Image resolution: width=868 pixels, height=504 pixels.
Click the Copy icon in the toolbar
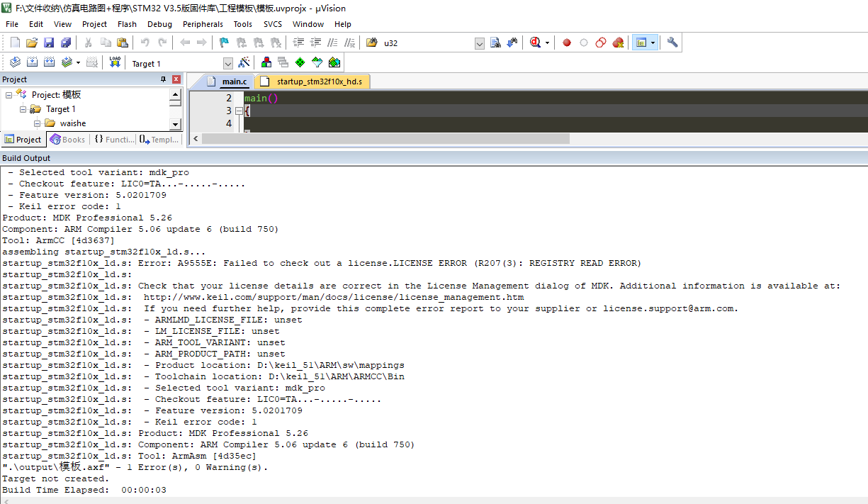(x=106, y=43)
